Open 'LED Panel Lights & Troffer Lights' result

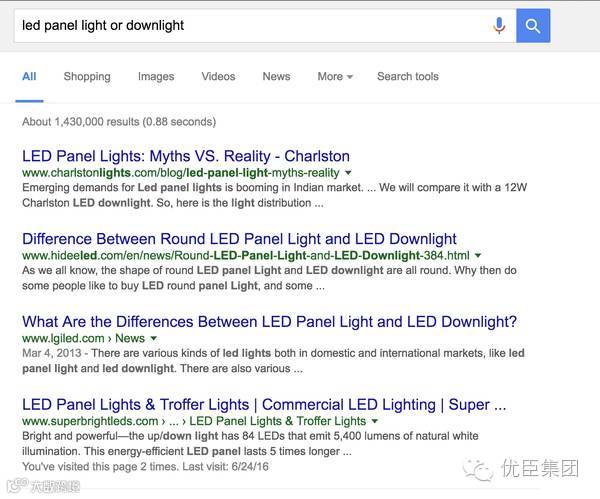[264, 405]
